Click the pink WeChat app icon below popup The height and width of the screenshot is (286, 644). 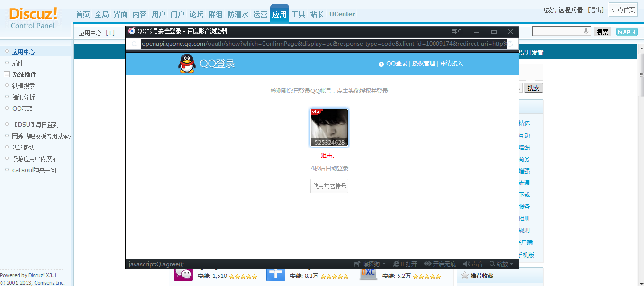[183, 275]
